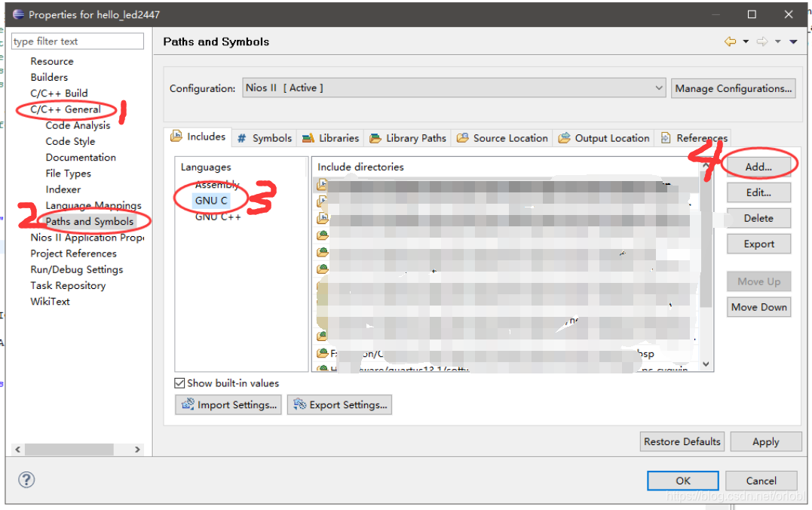Select GNU C in Languages list

click(211, 201)
